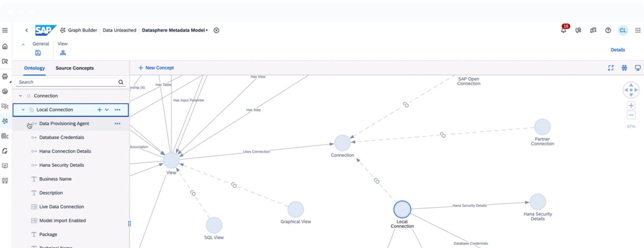This screenshot has width=644, height=248.
Task: Click the New Concept button
Action: coord(156,68)
